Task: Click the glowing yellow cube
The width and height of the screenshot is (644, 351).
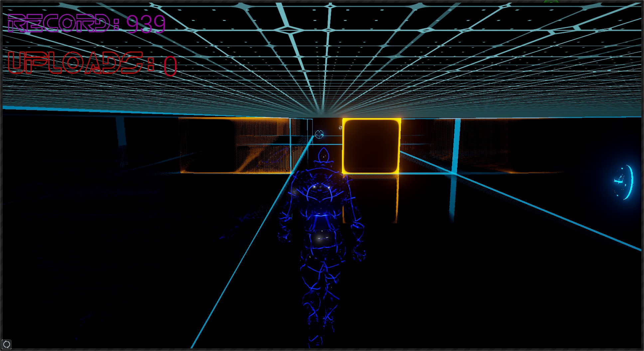Action: [x=371, y=146]
